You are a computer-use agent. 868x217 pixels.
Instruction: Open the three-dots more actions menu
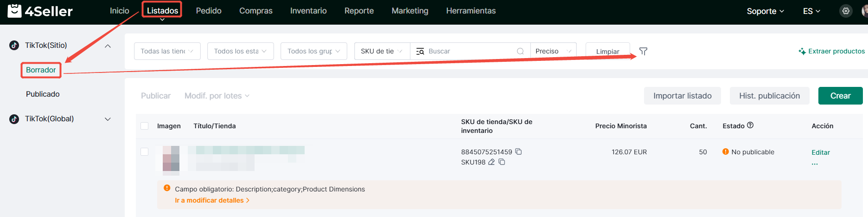[x=815, y=164]
